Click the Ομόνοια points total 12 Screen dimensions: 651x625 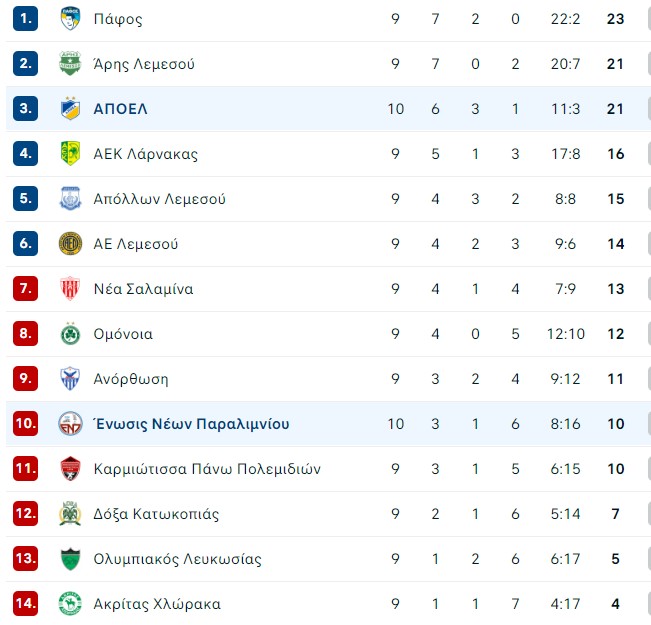615,334
